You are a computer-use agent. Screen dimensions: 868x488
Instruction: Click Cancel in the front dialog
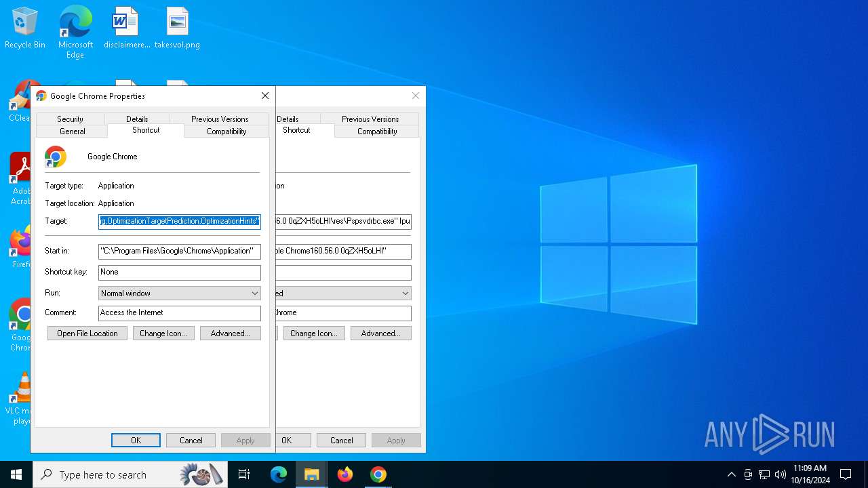(x=191, y=441)
